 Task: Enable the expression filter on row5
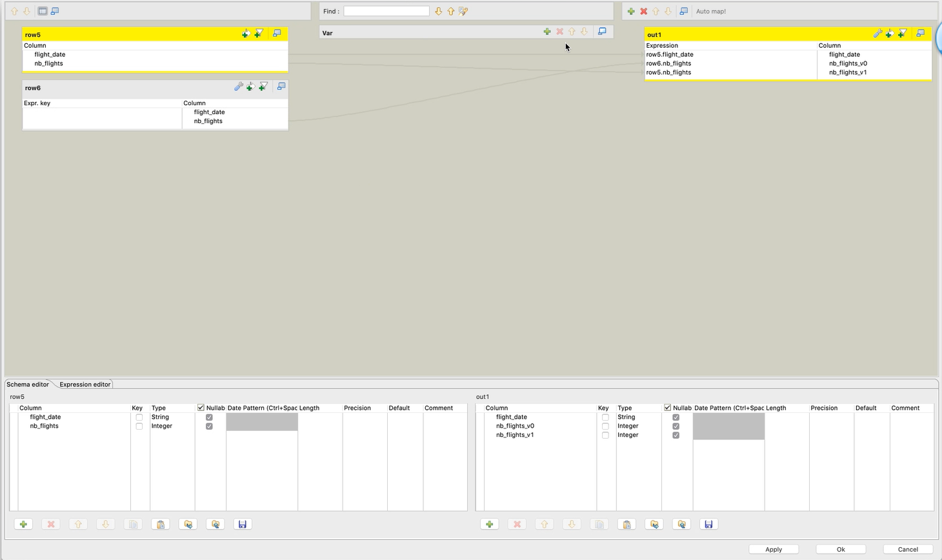[x=259, y=34]
